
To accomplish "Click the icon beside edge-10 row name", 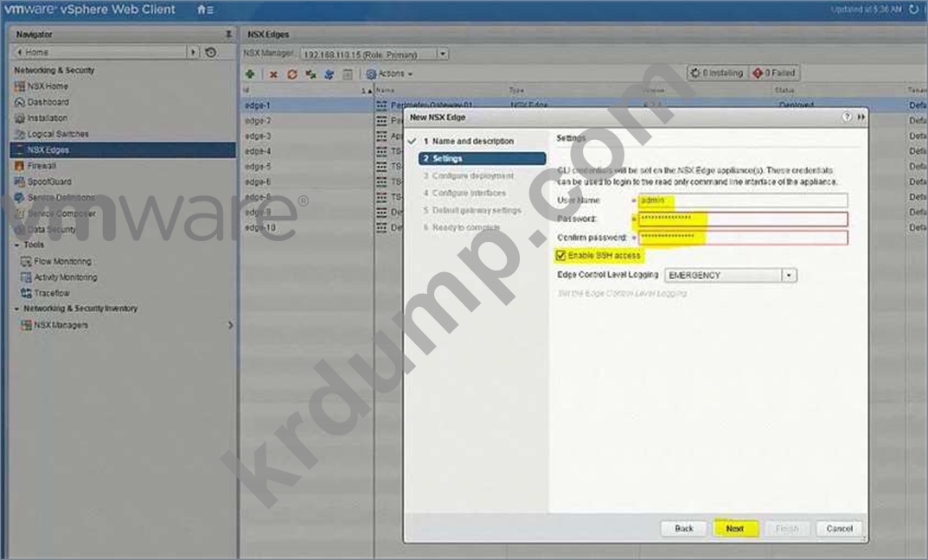I will point(381,227).
